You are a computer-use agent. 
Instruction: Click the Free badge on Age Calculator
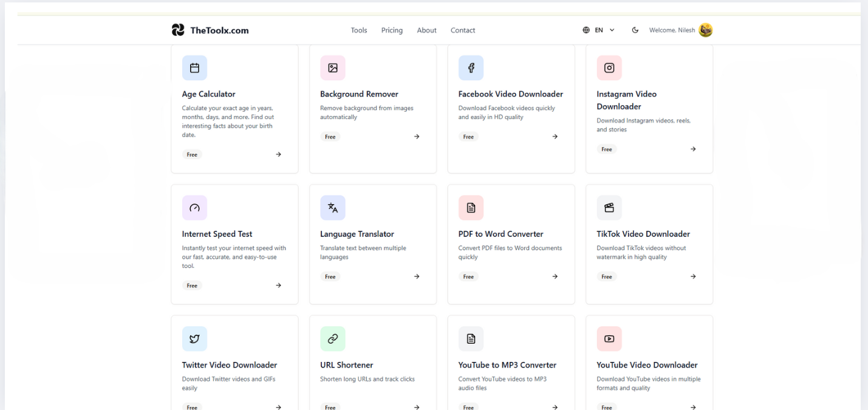pos(192,154)
